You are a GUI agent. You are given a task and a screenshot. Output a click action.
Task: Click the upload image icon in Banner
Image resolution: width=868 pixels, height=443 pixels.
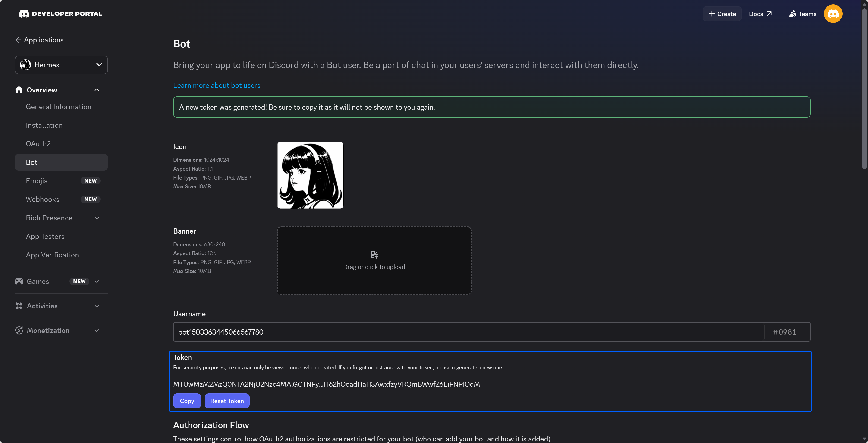point(374,255)
